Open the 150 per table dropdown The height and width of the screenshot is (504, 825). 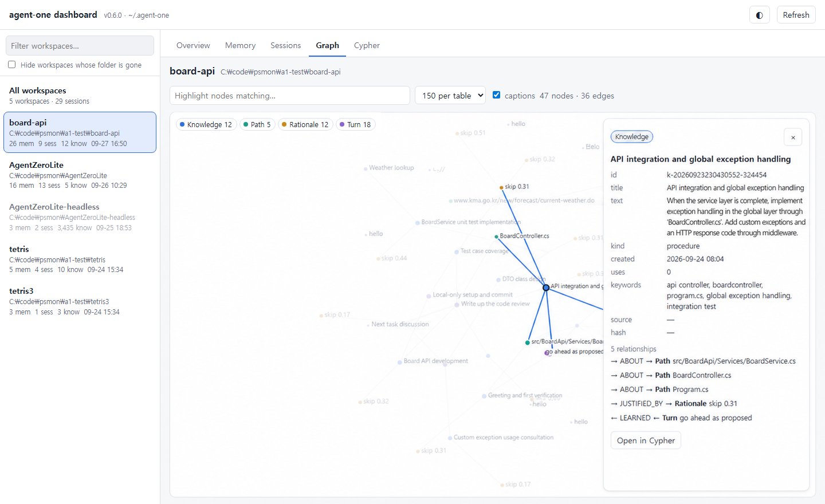450,96
